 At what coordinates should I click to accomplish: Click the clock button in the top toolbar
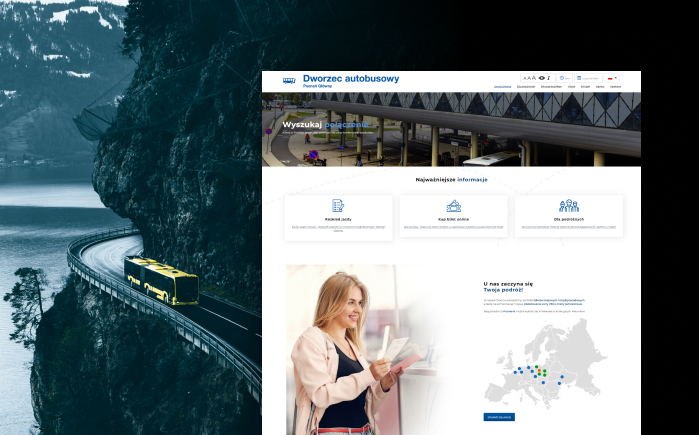(564, 77)
